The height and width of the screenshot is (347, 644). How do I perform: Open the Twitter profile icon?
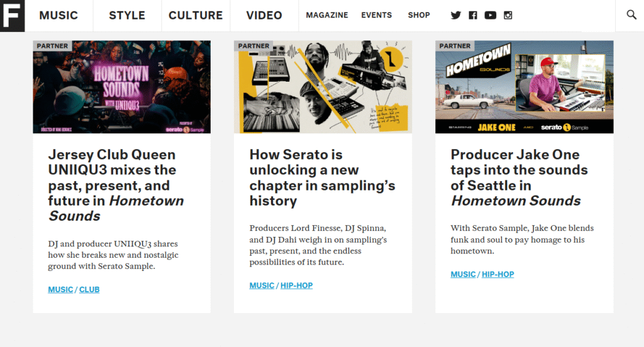(455, 15)
